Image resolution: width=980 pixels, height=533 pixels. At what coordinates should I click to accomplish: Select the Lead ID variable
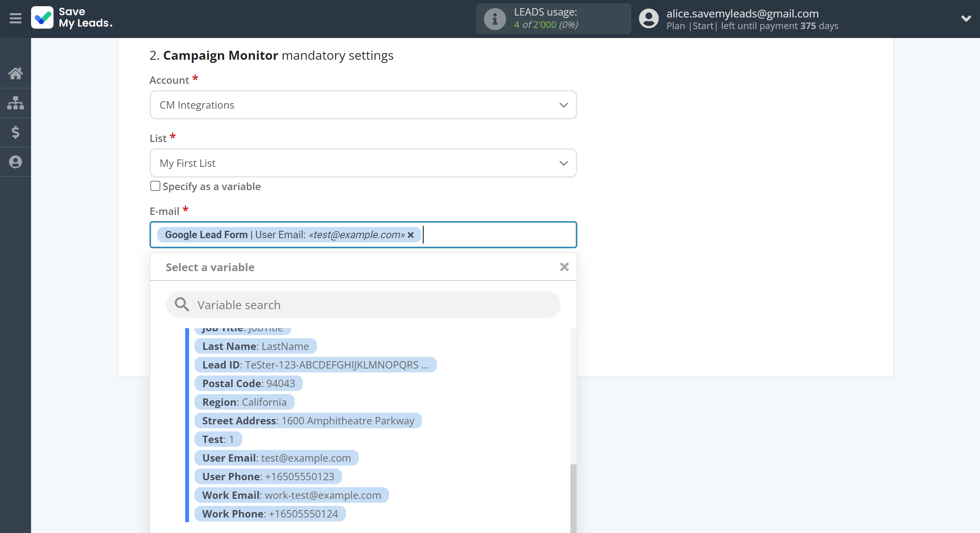(315, 365)
